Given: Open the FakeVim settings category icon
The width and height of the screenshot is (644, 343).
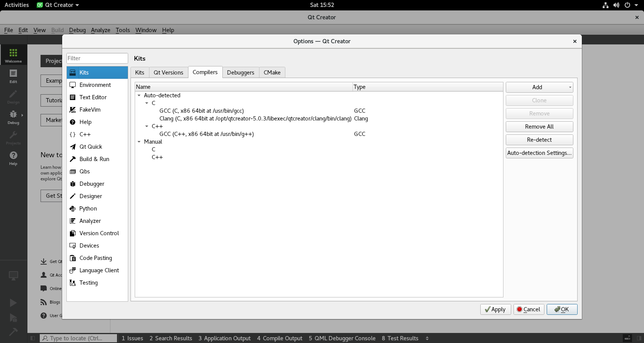Looking at the screenshot, I should point(73,110).
